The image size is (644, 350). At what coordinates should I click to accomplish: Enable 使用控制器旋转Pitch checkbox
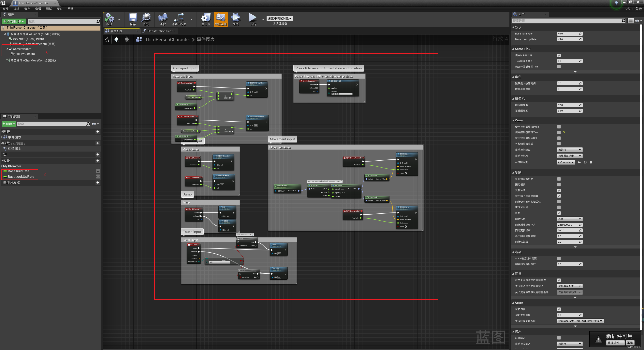coord(559,127)
